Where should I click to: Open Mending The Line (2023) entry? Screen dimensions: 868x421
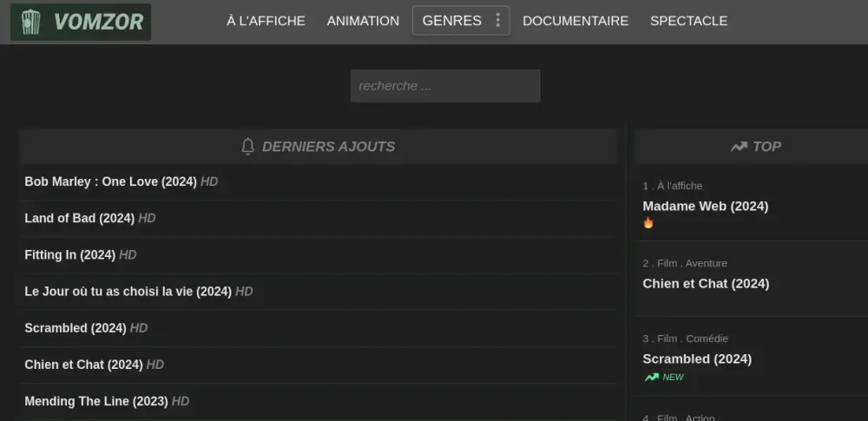96,401
